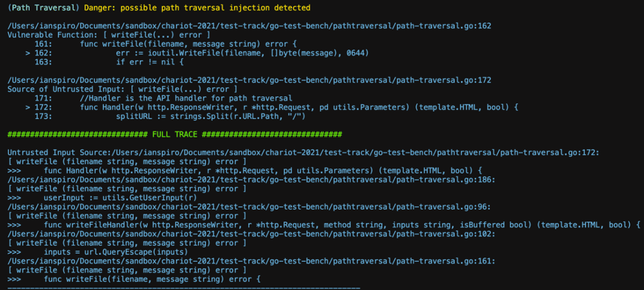Open the 'Untrusted Input Source' path line
The width and height of the screenshot is (644, 290).
coord(303,152)
